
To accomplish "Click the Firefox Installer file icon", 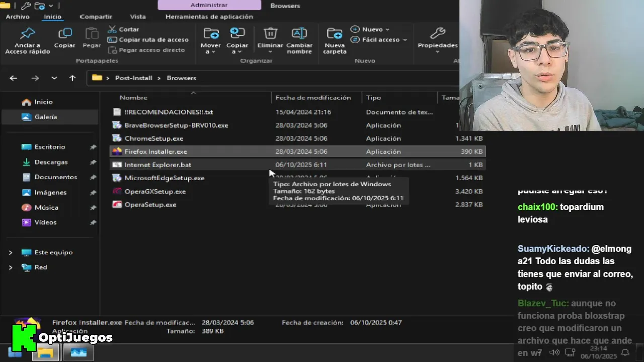I will coord(117,151).
